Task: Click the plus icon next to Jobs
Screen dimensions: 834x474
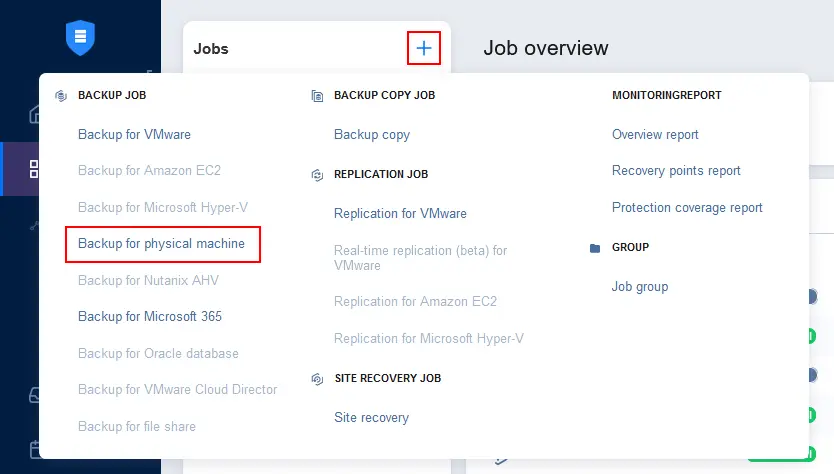Action: (424, 48)
